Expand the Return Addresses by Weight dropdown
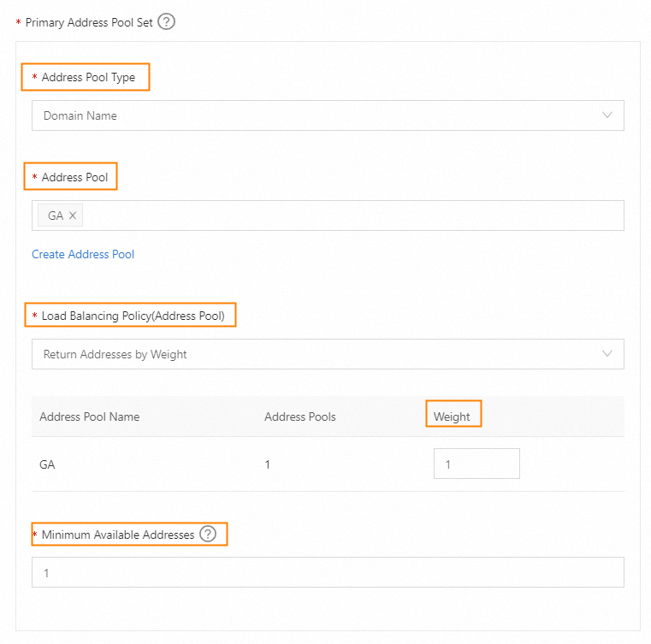651x644 pixels. point(327,354)
